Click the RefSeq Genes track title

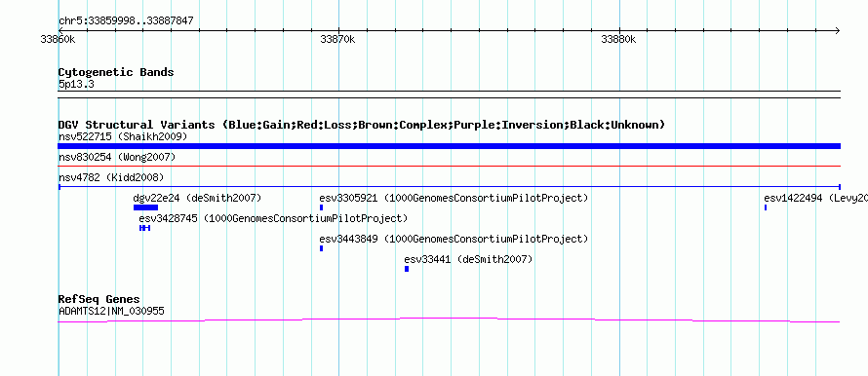[99, 300]
